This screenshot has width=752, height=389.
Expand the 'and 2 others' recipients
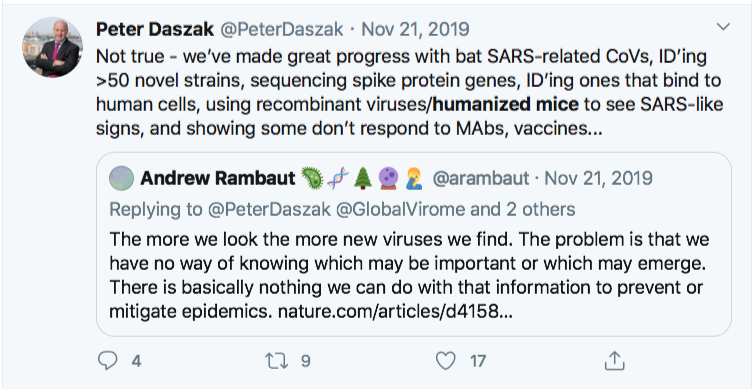tap(522, 209)
